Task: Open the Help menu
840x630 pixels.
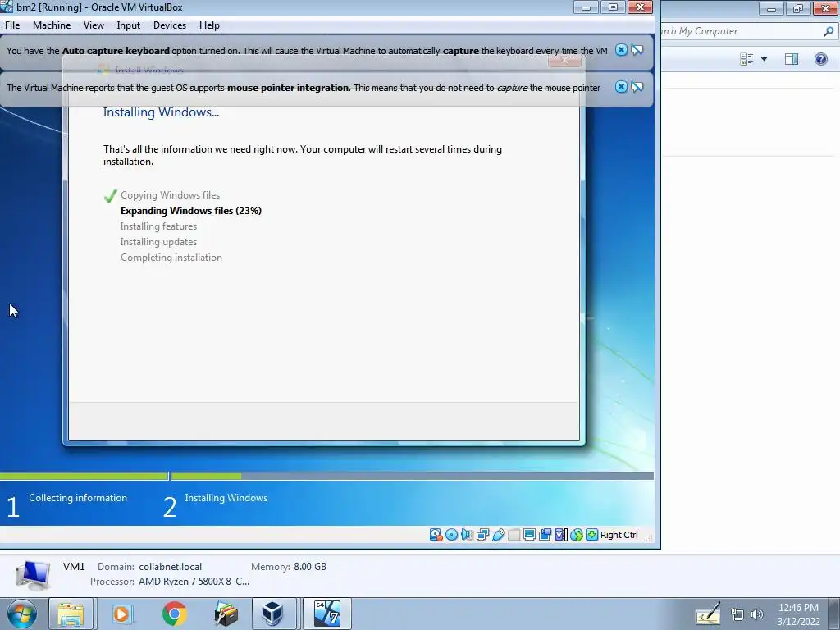Action: [209, 25]
